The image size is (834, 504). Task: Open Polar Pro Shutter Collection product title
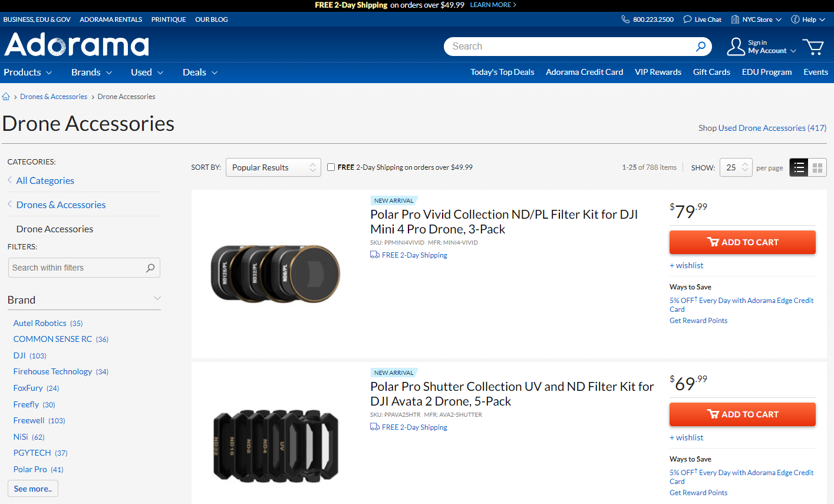click(x=512, y=394)
